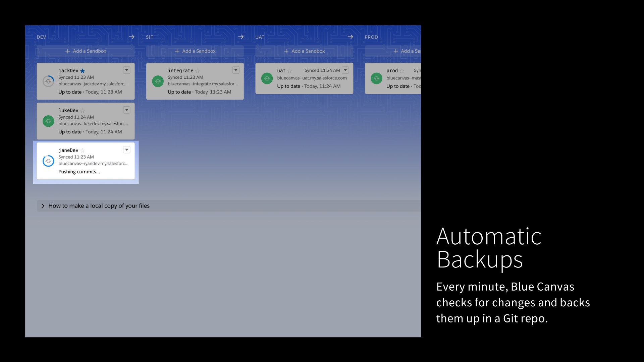Open jackDev card dropdown menu
644x362 pixels.
[126, 70]
